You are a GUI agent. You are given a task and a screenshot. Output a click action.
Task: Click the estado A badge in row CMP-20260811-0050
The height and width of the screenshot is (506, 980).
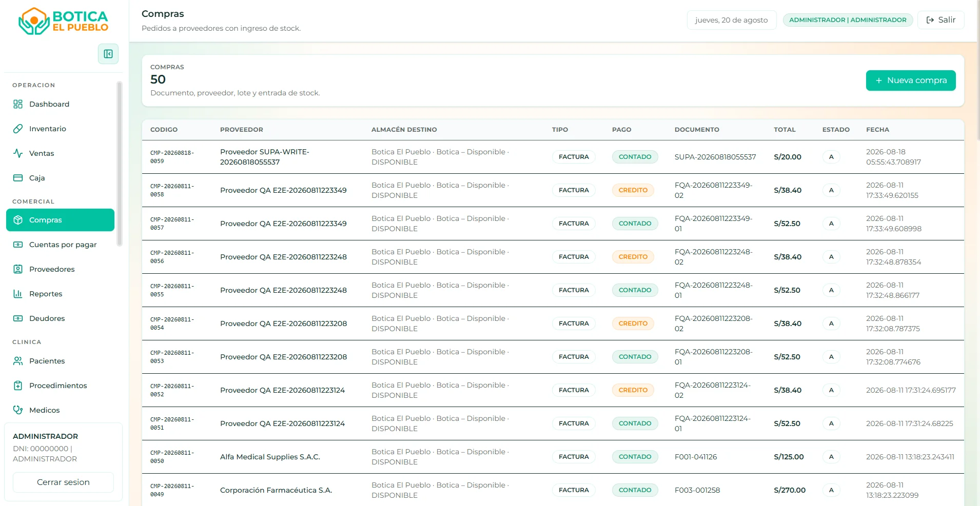[831, 457]
